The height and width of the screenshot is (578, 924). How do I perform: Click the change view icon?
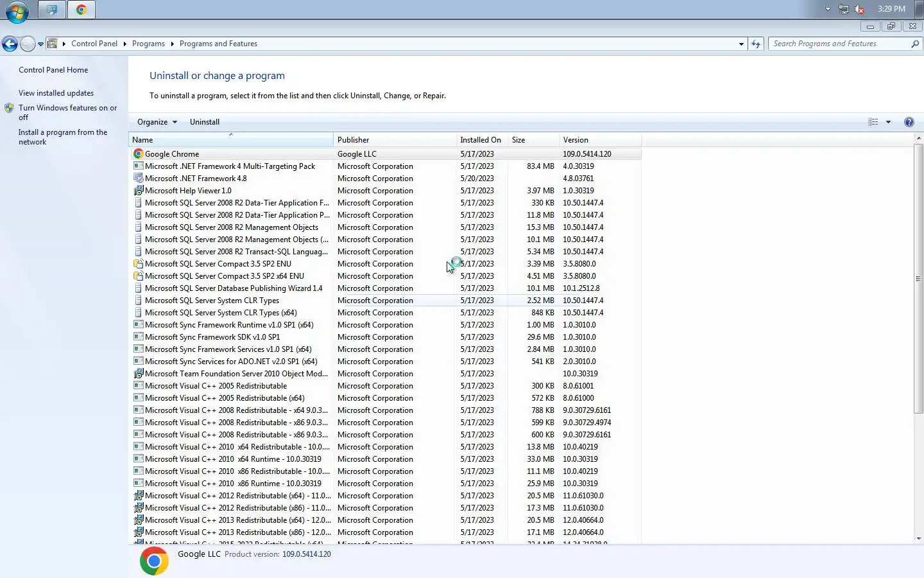[873, 122]
